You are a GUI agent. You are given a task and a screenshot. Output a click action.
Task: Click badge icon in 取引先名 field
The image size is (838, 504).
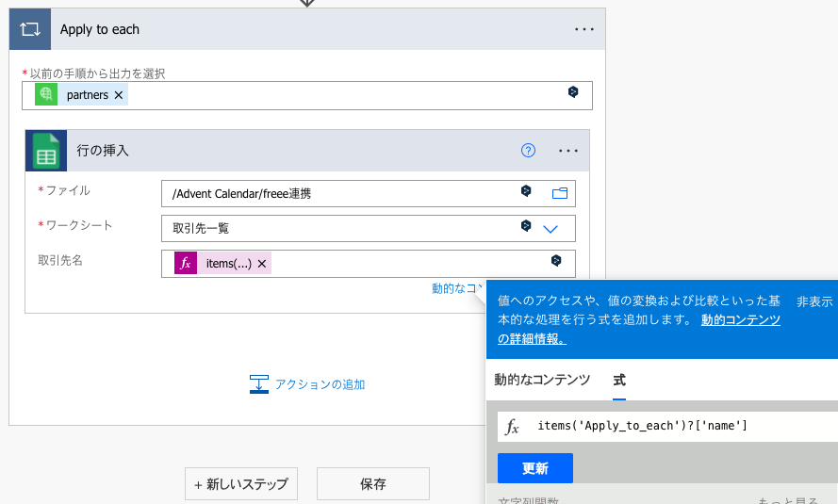[556, 261]
